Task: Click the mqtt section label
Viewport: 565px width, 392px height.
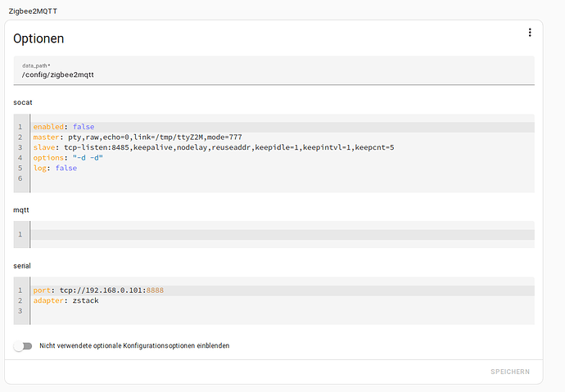Action: point(21,210)
